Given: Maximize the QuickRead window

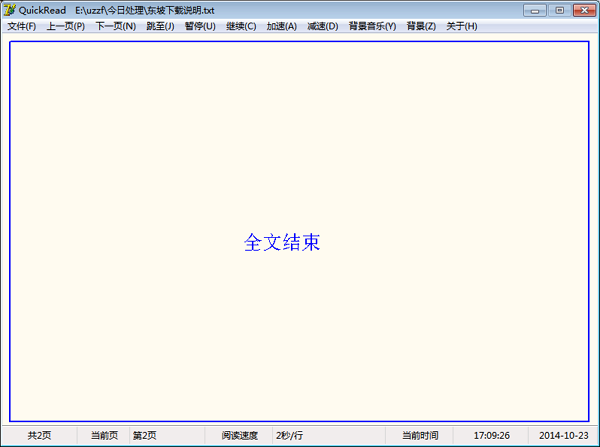Looking at the screenshot, I should 559,10.
